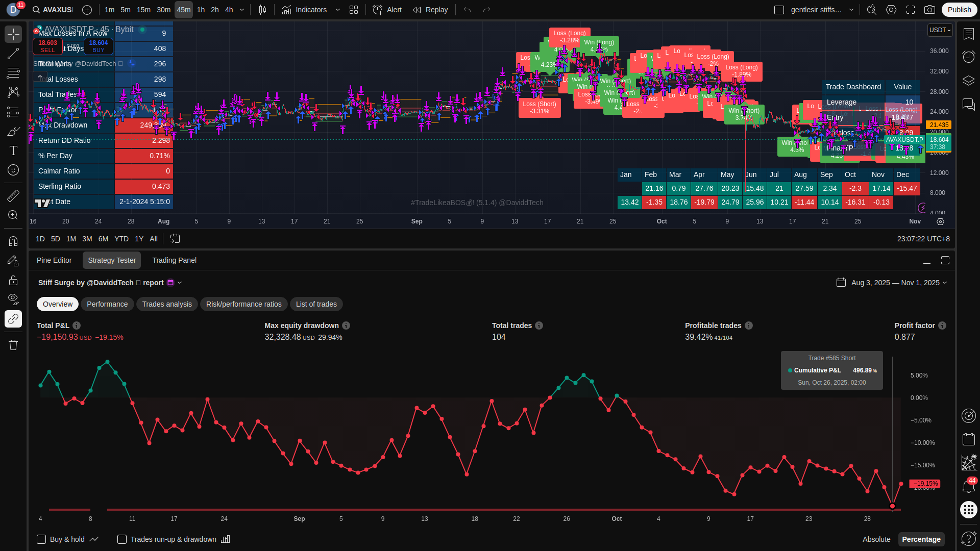
Task: Select the Text annotation tool
Action: pyautogui.click(x=13, y=151)
